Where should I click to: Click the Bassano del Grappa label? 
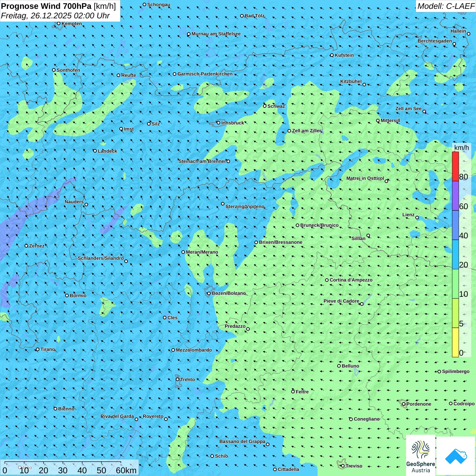pos(242,441)
